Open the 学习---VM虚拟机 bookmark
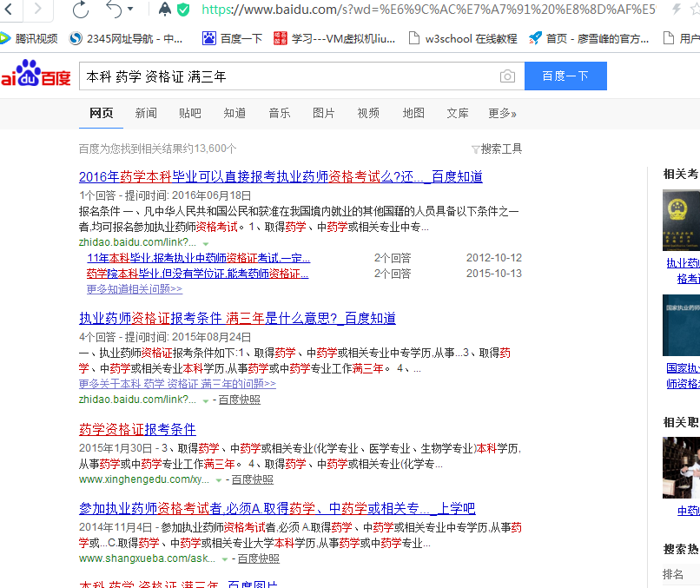Viewport: 700px width, 588px height. 334,39
